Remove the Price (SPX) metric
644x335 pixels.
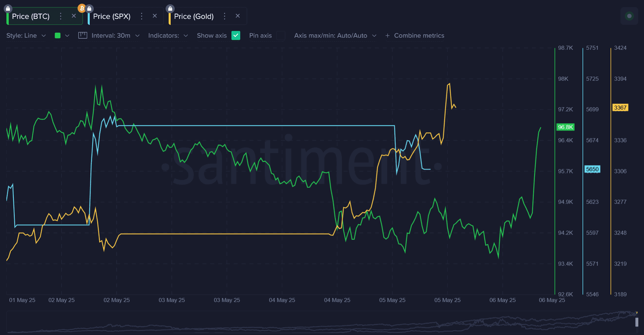[155, 16]
